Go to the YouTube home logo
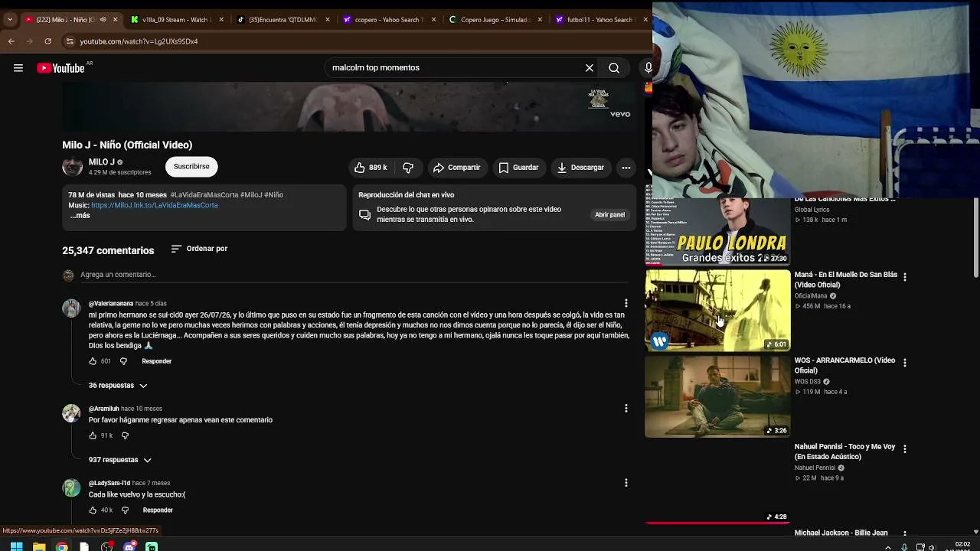This screenshot has height=551, width=980. [61, 68]
